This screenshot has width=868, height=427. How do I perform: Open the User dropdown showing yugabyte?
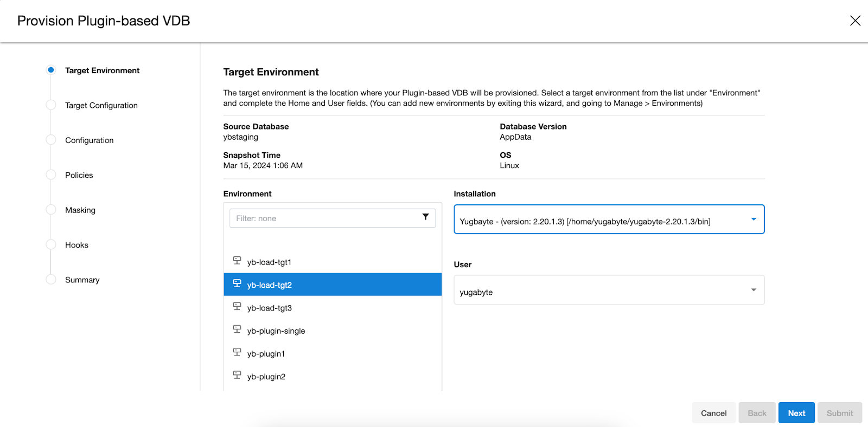point(609,290)
